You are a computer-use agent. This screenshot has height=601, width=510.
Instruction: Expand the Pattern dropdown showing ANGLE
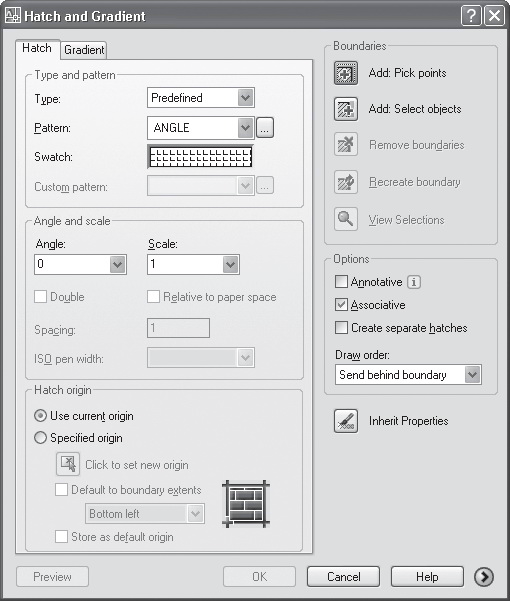[x=201, y=128]
